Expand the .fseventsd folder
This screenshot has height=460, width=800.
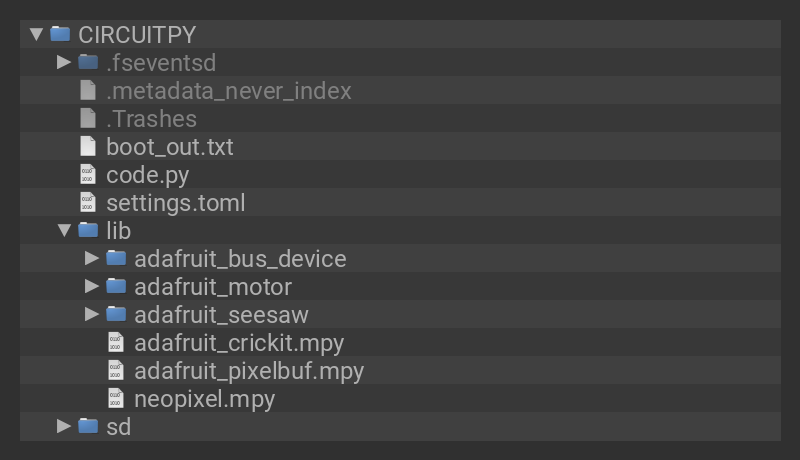pyautogui.click(x=64, y=62)
